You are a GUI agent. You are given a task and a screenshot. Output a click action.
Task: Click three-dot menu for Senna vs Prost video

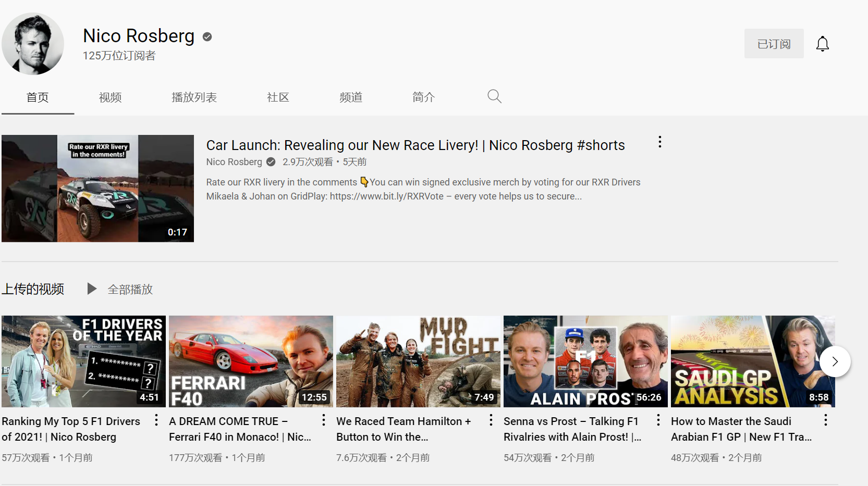click(658, 420)
